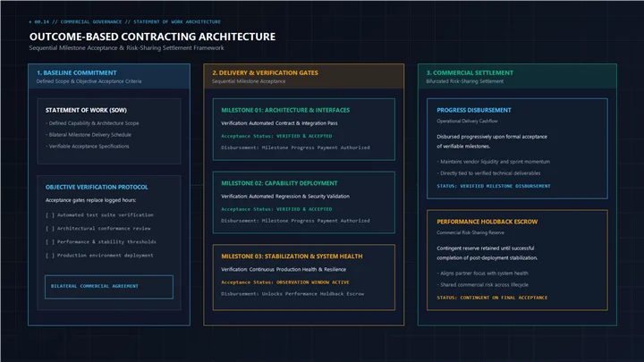Select Milestone 03: Stabilization & System Health heading

click(x=292, y=257)
